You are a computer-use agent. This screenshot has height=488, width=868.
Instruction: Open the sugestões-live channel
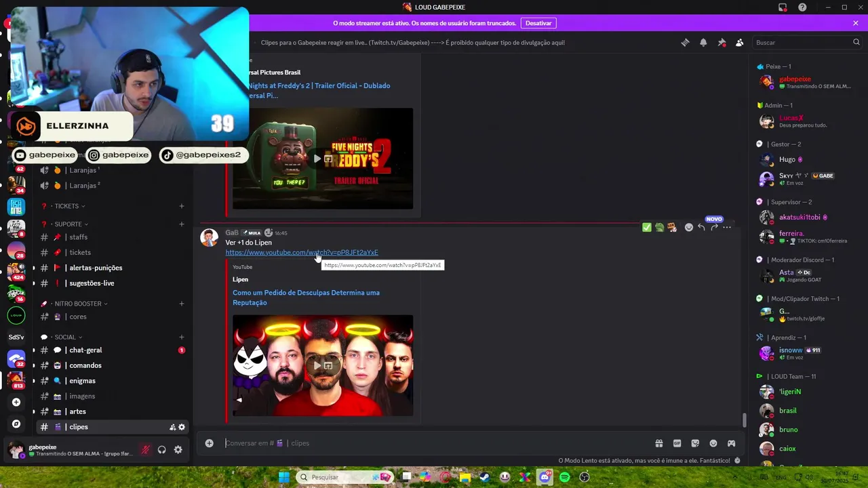click(x=112, y=283)
